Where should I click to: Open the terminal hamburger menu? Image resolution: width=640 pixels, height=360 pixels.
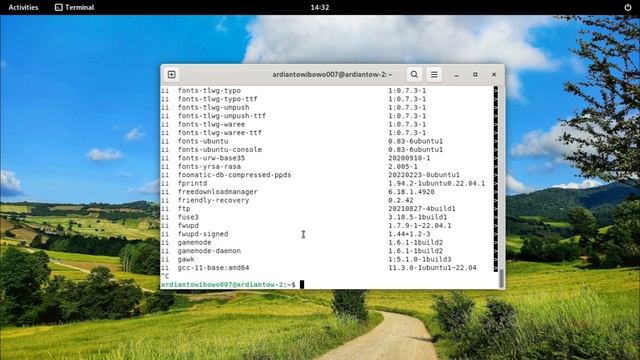coord(434,75)
